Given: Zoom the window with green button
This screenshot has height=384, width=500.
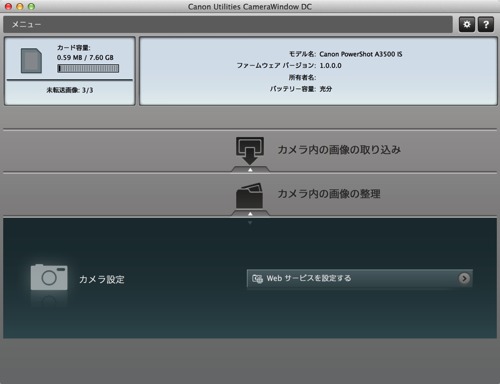Looking at the screenshot, I should (x=31, y=6).
